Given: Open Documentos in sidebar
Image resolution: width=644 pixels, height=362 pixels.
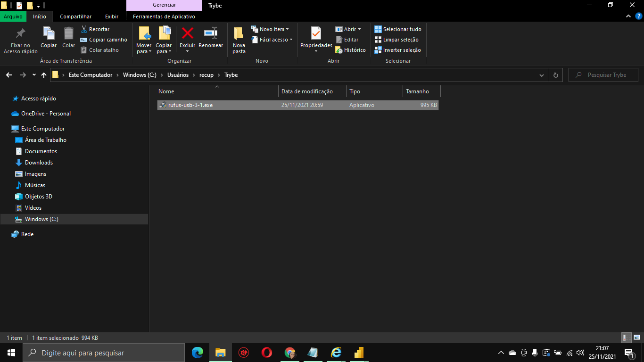Looking at the screenshot, I should (41, 151).
